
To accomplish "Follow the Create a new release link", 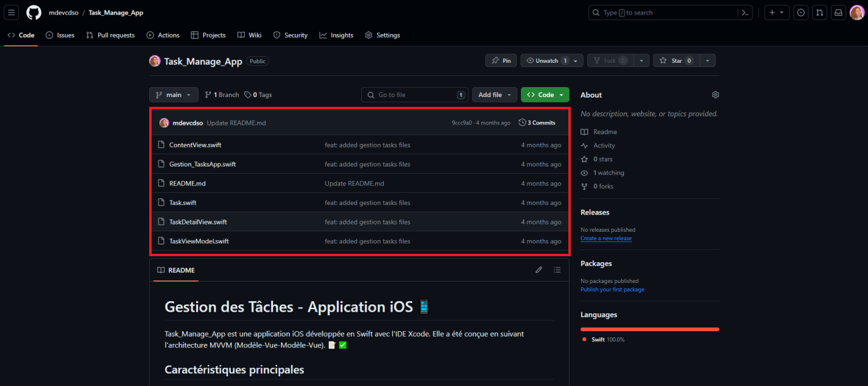I will pyautogui.click(x=605, y=238).
